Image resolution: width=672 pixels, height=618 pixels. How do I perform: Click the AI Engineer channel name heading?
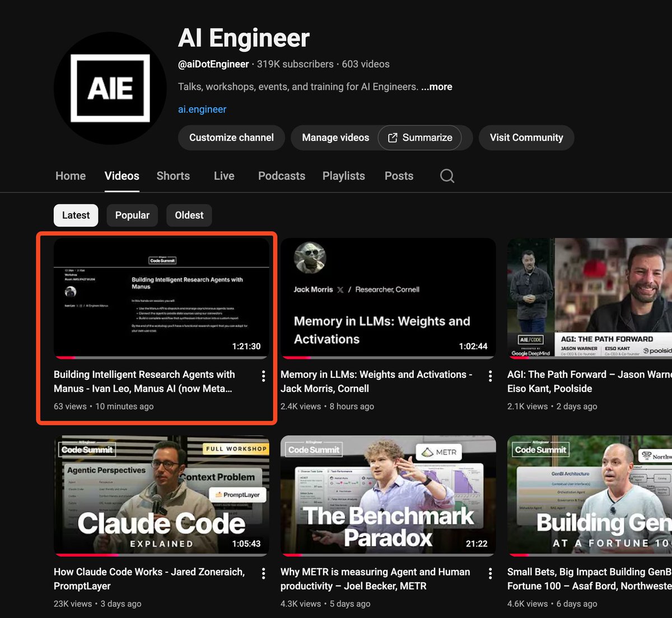coord(244,38)
